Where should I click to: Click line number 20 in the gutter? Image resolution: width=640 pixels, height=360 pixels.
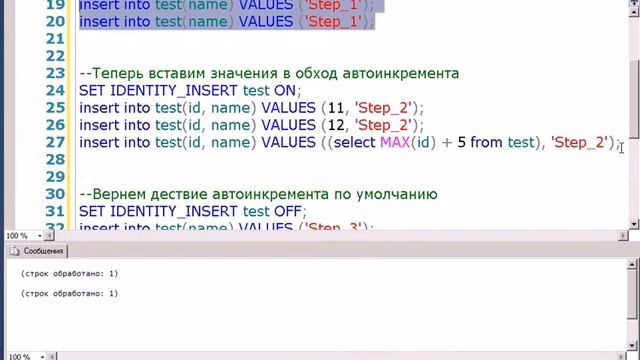pos(56,22)
